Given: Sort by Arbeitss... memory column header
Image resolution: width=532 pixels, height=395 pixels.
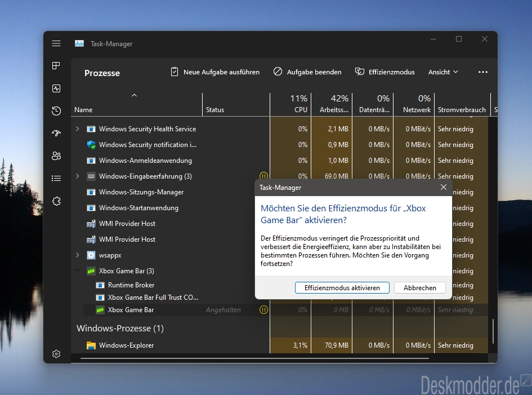Looking at the screenshot, I should click(x=332, y=105).
